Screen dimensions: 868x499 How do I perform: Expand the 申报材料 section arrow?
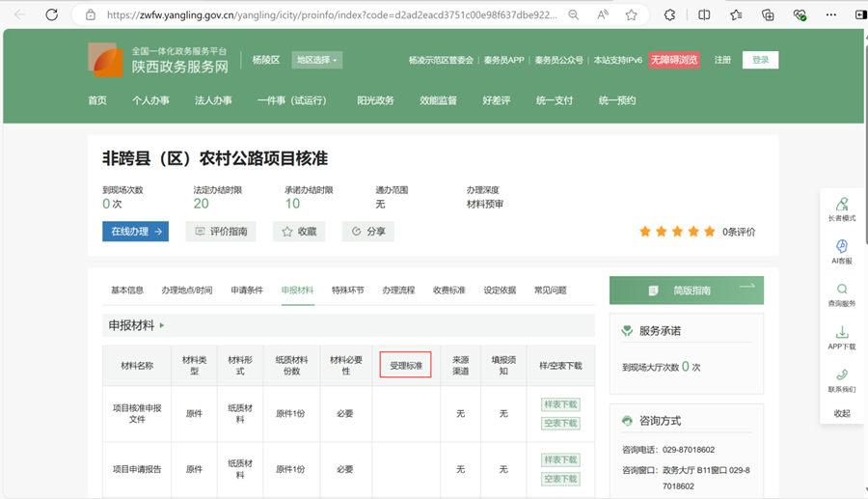click(x=162, y=325)
